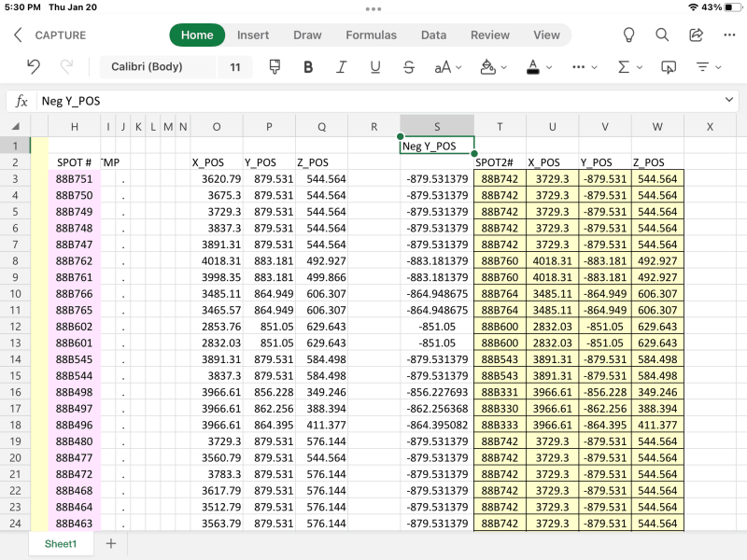Open the search magnifier
The width and height of the screenshot is (747, 560).
point(662,35)
